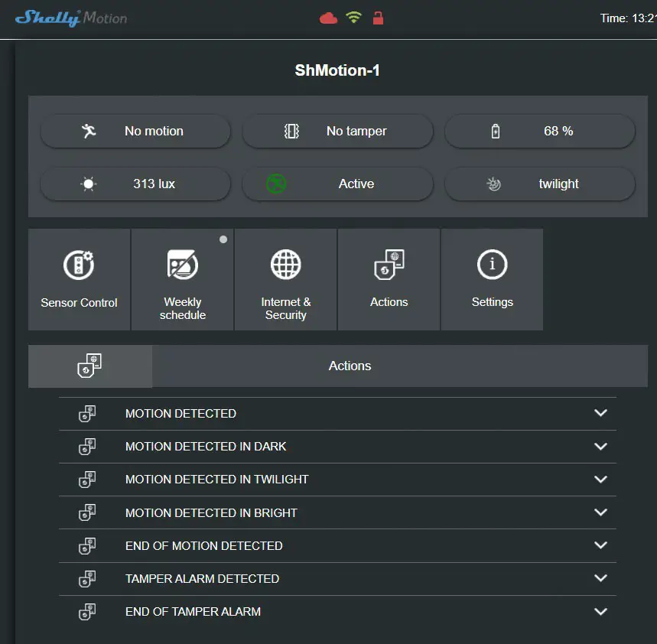Open the Settings panel
Viewport: 657px width, 644px height.
pyautogui.click(x=492, y=279)
